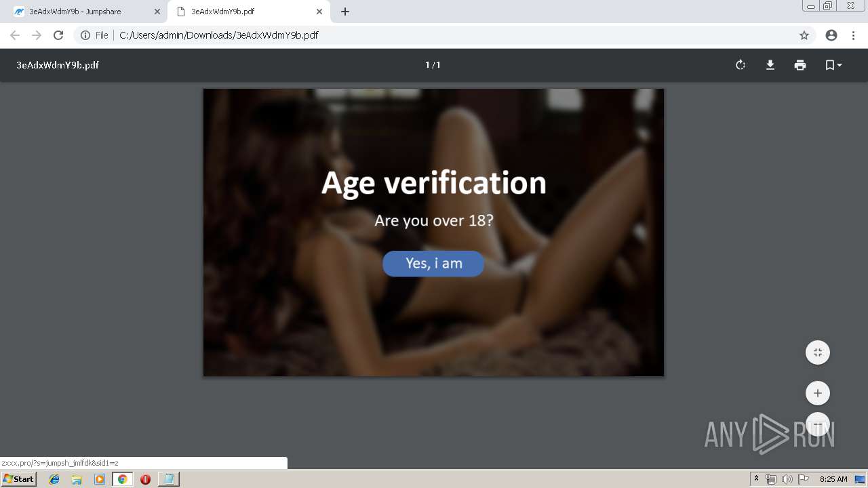
Task: Click the 3eAdxWdmY9b.pdf title in the toolbar
Action: (58, 65)
